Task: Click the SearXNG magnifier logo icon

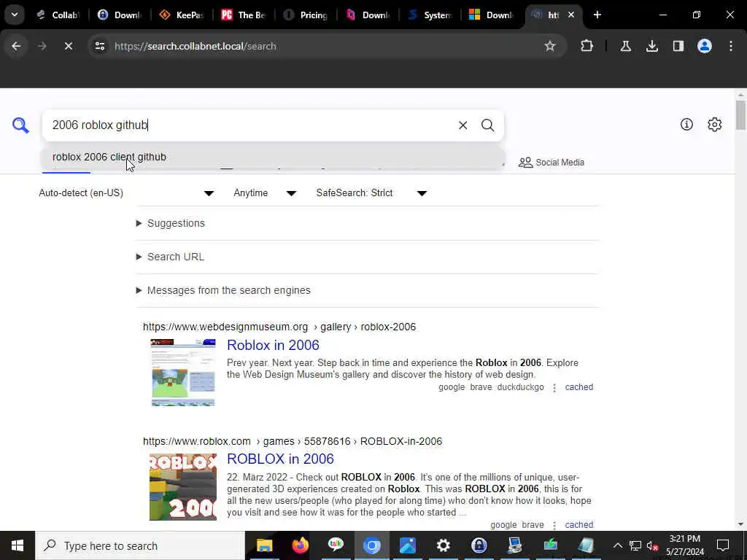Action: tap(20, 125)
